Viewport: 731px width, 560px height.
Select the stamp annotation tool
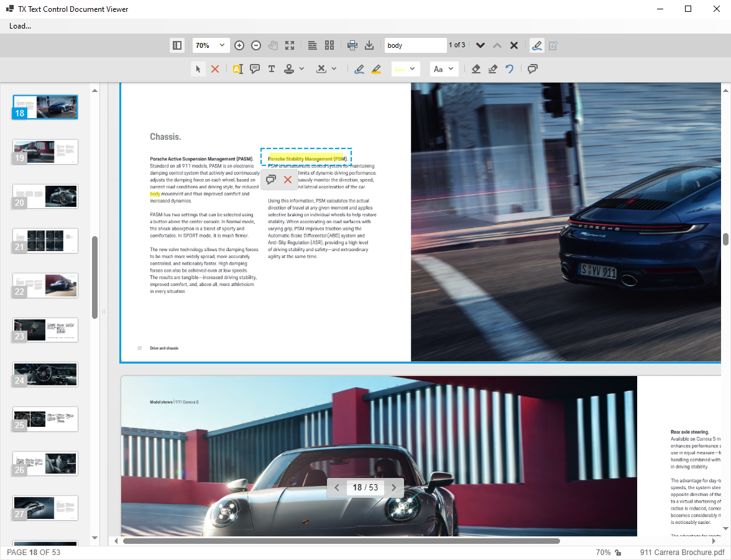pyautogui.click(x=289, y=69)
